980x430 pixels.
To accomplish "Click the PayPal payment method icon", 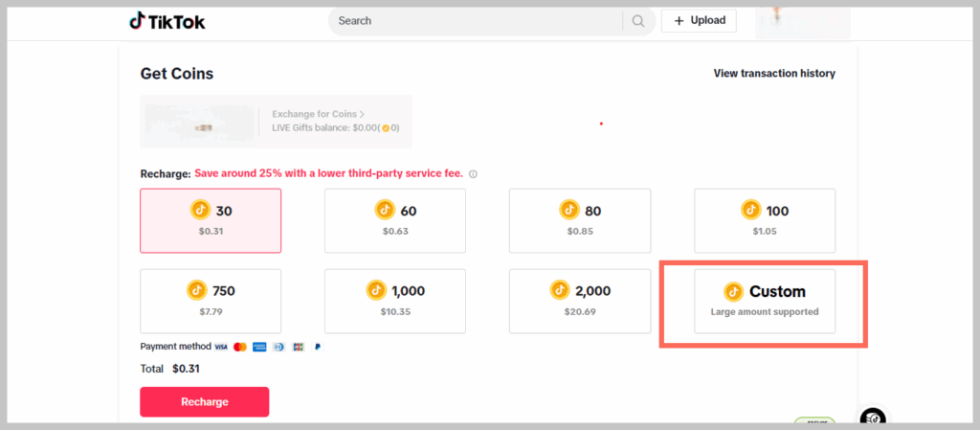I will [x=318, y=347].
